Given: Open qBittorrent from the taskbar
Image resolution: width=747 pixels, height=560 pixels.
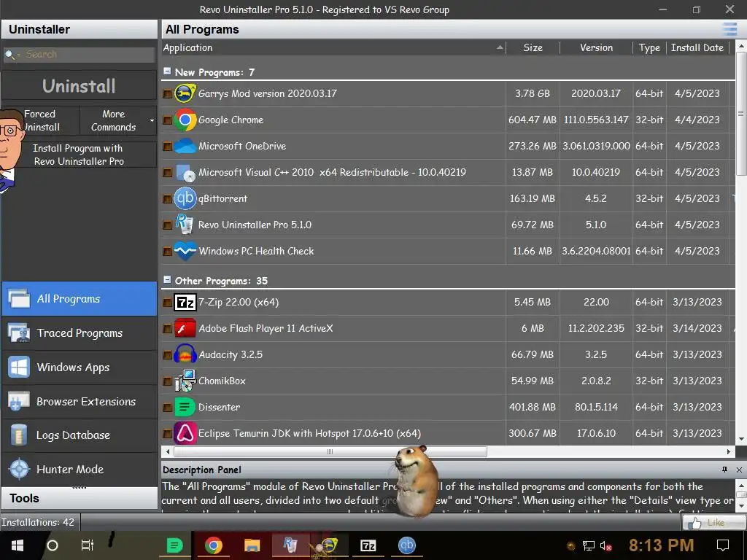Looking at the screenshot, I should [x=407, y=545].
